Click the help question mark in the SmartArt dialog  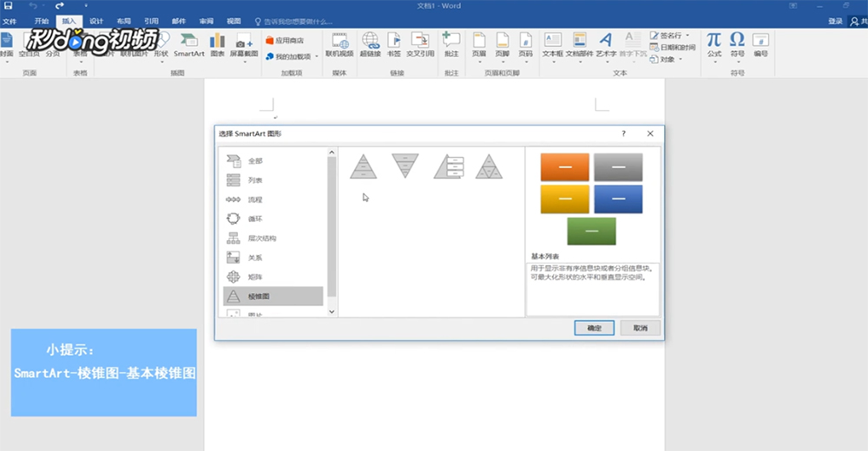coord(623,134)
